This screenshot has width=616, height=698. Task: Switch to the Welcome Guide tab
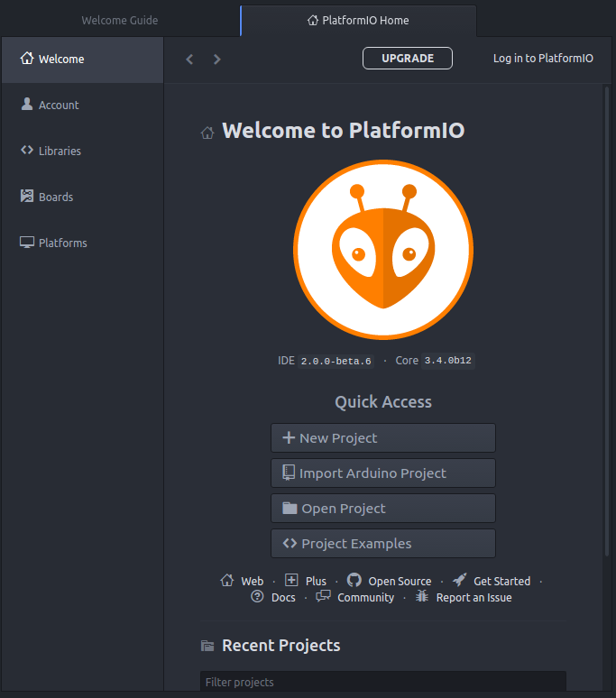coord(120,21)
